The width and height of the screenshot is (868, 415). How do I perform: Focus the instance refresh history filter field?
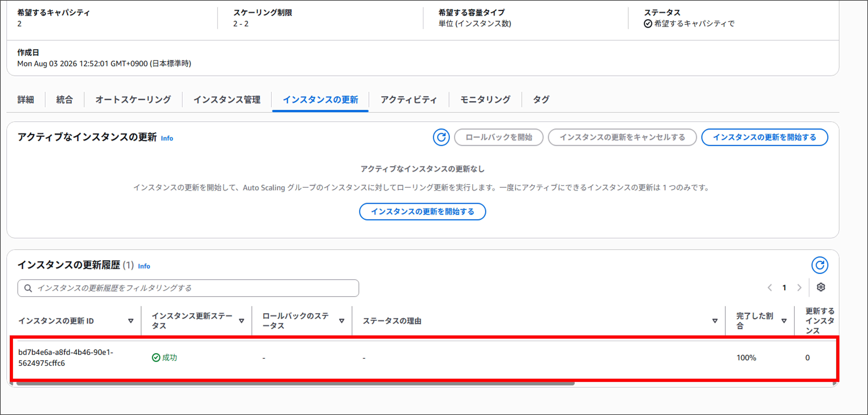click(x=188, y=288)
